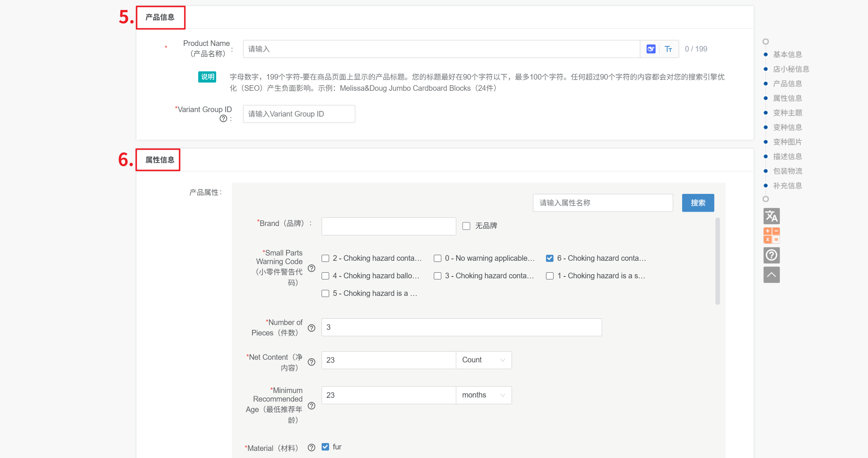Click the text case Tt icon

pyautogui.click(x=668, y=49)
